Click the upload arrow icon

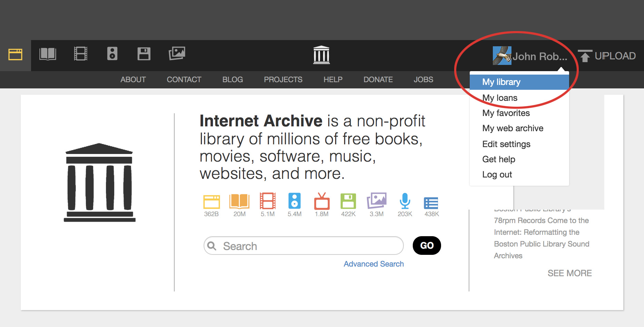(585, 56)
